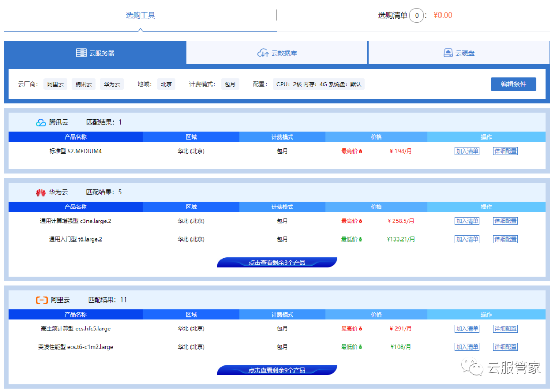Click the 高主频计算型 ecs.hfc5.large product name
Viewport: 559px width, 392px height.
tap(76, 328)
